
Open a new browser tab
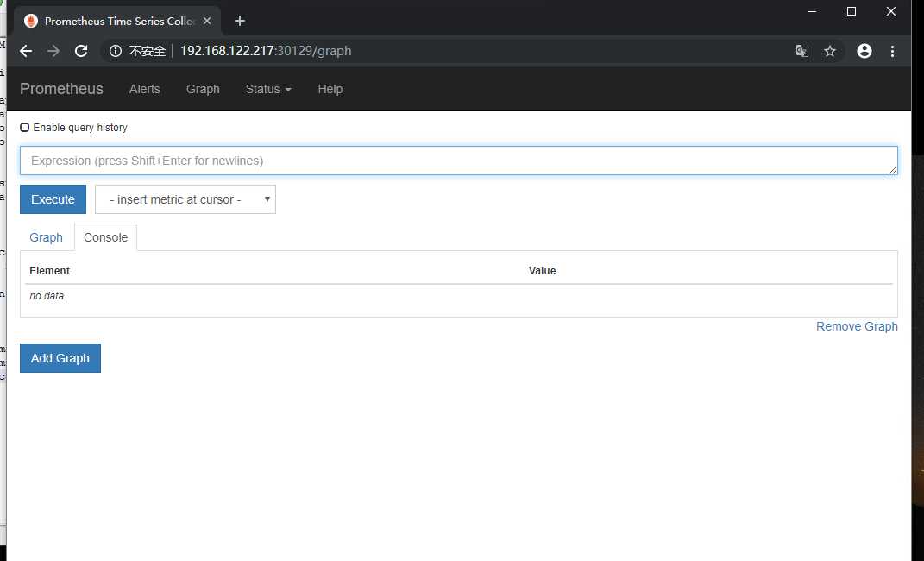(240, 22)
